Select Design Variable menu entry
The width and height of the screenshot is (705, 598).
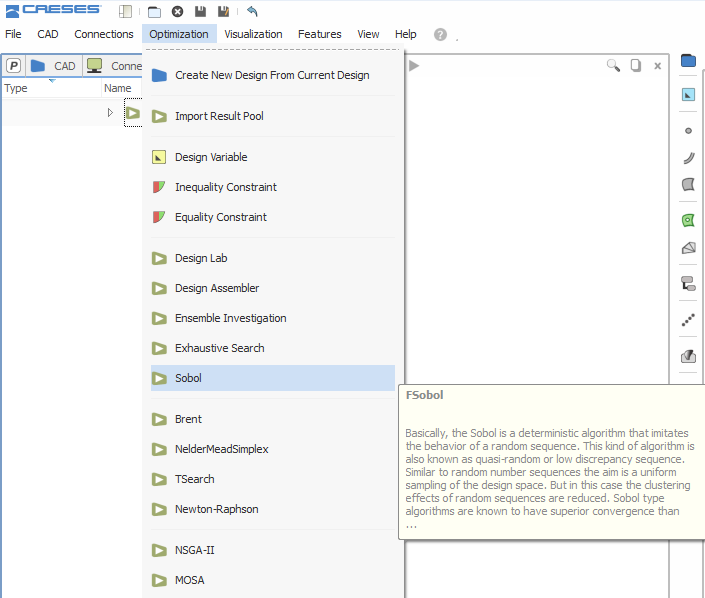tap(273, 157)
